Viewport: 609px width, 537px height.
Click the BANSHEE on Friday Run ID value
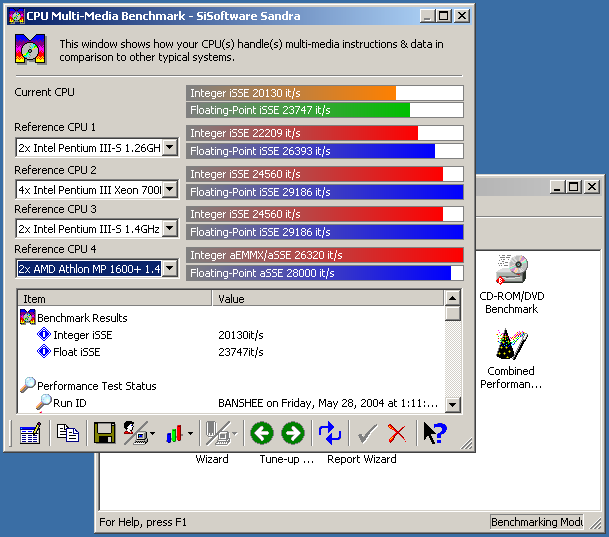(x=328, y=403)
